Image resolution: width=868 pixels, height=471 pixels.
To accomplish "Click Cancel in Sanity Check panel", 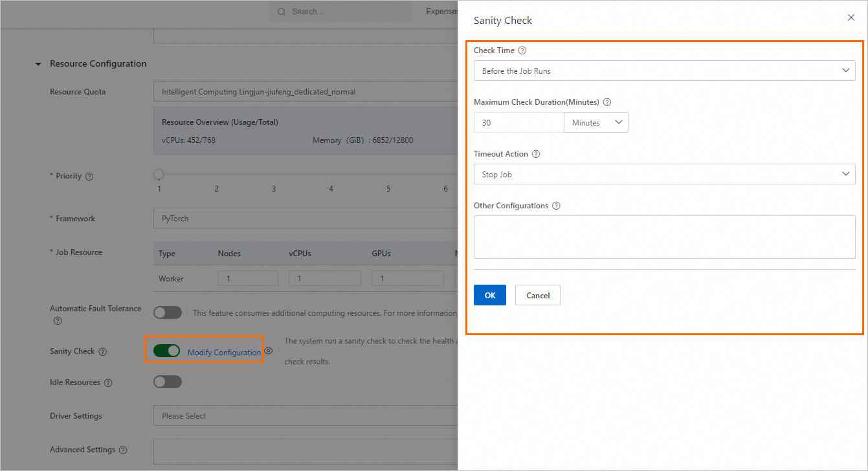I will [x=538, y=295].
